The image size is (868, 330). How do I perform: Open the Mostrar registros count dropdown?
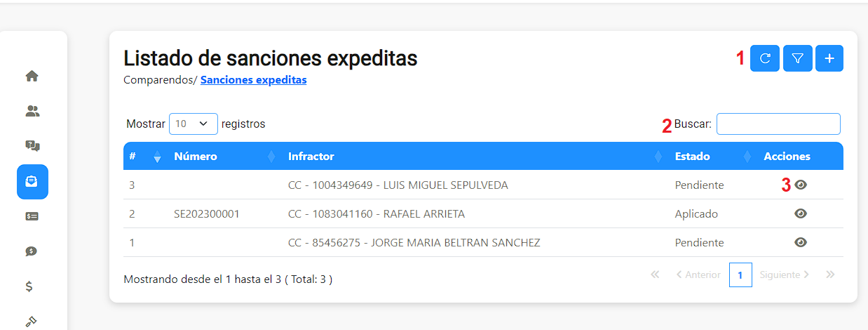(193, 124)
